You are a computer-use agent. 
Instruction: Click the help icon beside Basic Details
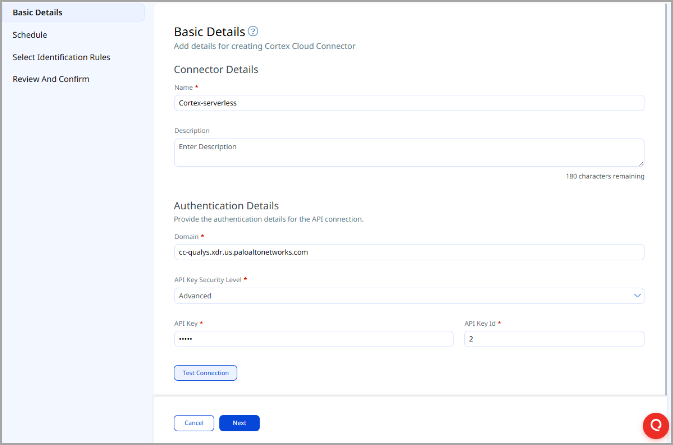tap(253, 31)
